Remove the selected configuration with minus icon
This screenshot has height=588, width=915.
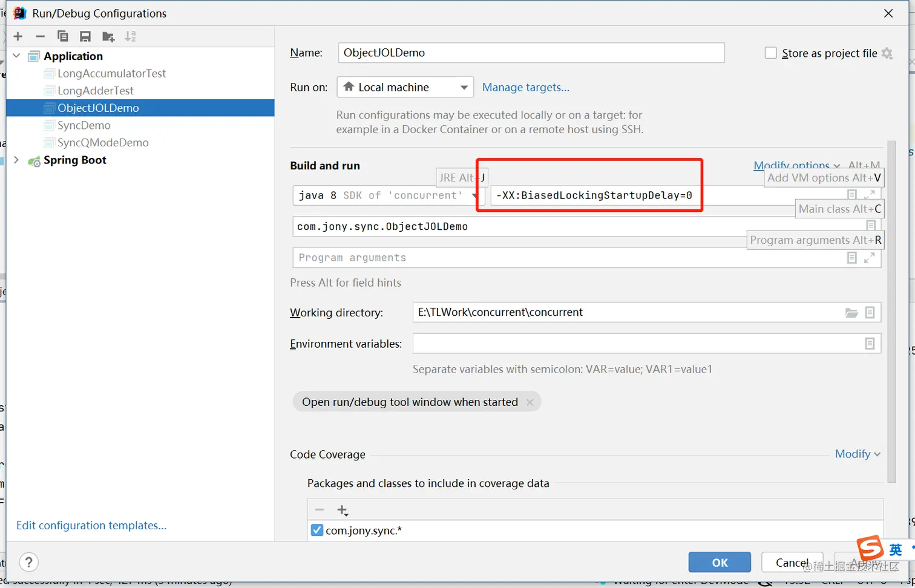[41, 36]
